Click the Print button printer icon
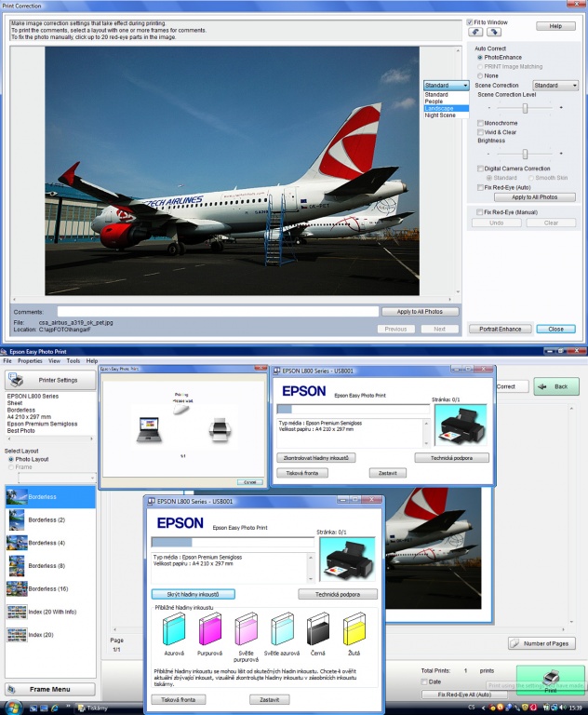This screenshot has width=588, height=715. click(x=551, y=679)
